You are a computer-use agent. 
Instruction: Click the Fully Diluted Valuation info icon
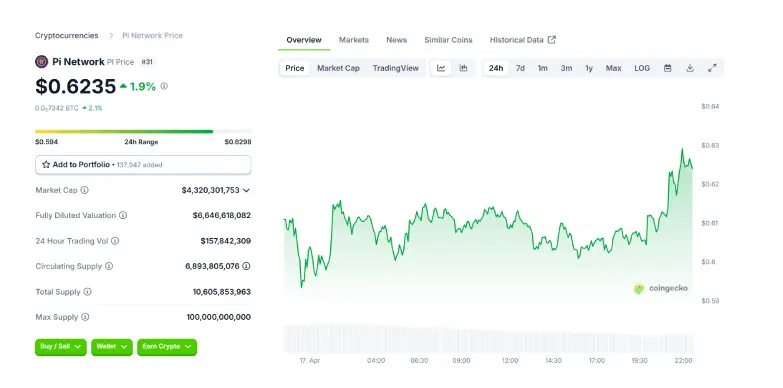pos(123,215)
